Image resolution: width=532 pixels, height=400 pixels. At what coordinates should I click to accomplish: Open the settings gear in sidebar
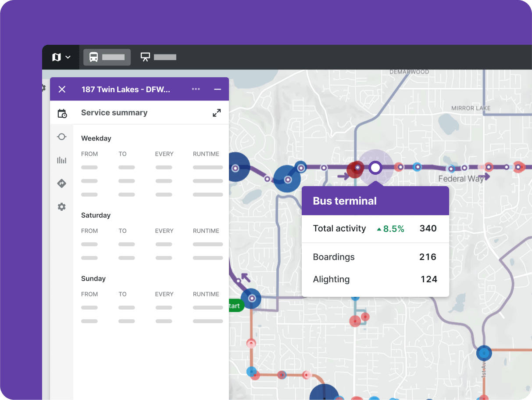point(62,207)
